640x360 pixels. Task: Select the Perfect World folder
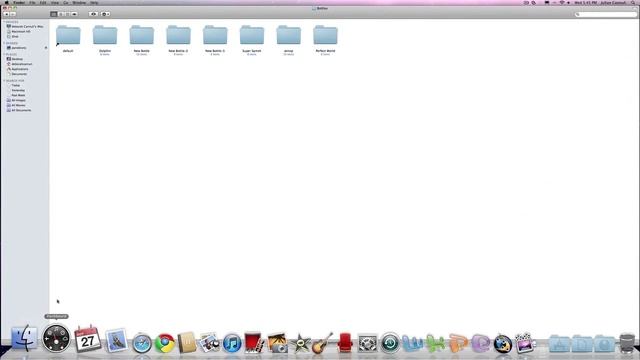325,36
